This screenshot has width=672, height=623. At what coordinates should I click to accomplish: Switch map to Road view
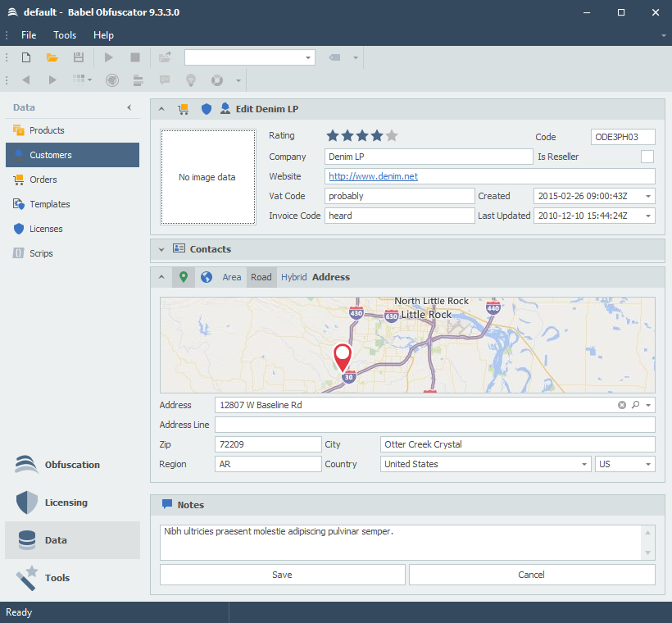click(261, 277)
